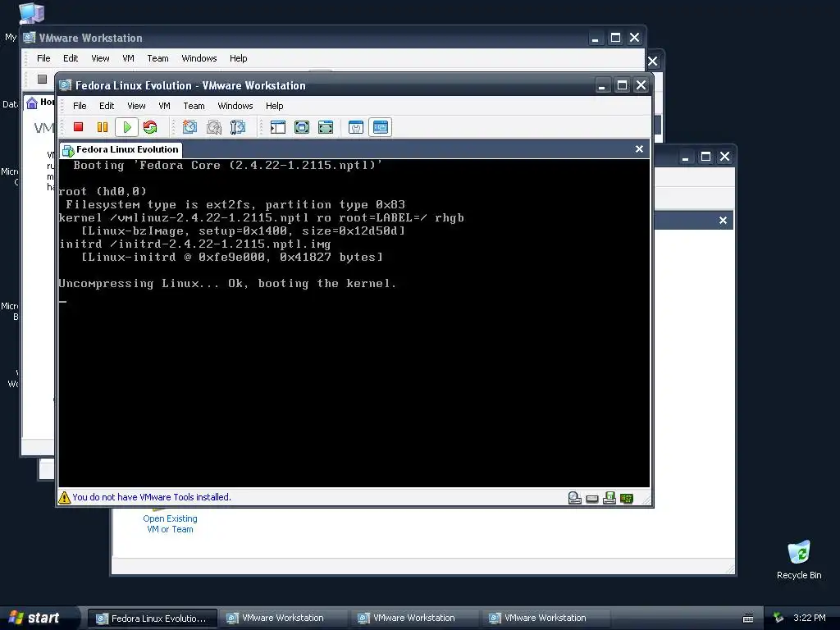Select the Fedora Linux Evolution tab
Image resolution: width=840 pixels, height=630 pixels.
121,149
